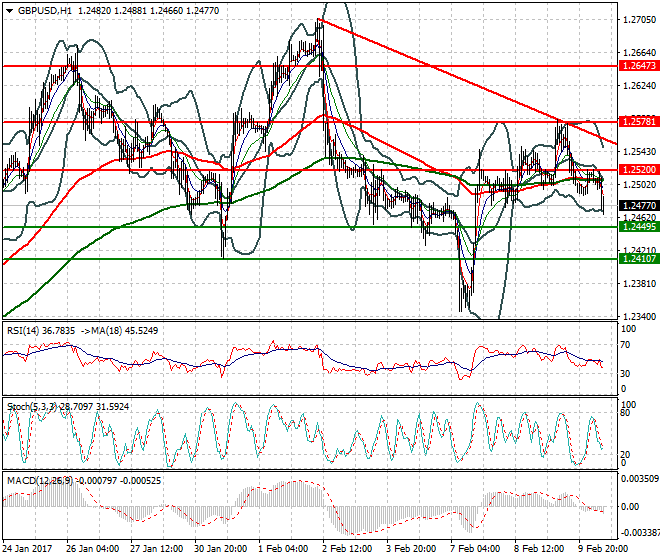Click the MACD 0.003509 scale value
660x560 pixels.
pos(640,479)
